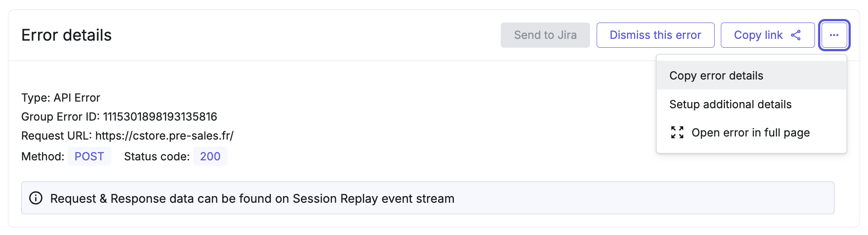Open the three-dot more options menu
Viewport: 868px width, 235px height.
(834, 35)
